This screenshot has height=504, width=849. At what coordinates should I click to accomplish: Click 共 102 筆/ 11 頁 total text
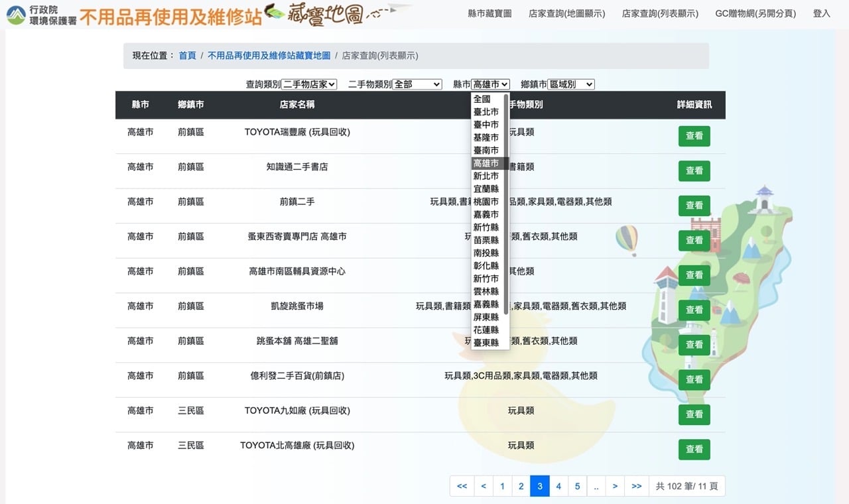point(687,486)
